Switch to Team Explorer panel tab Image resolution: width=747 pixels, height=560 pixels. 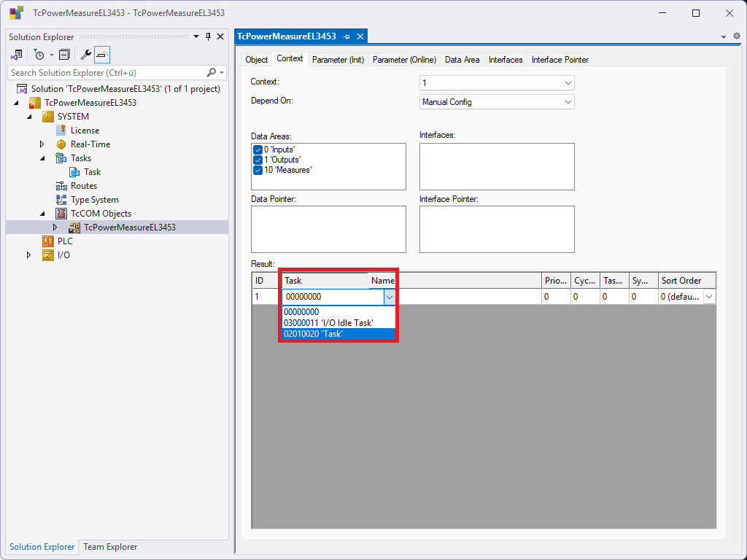tap(110, 547)
